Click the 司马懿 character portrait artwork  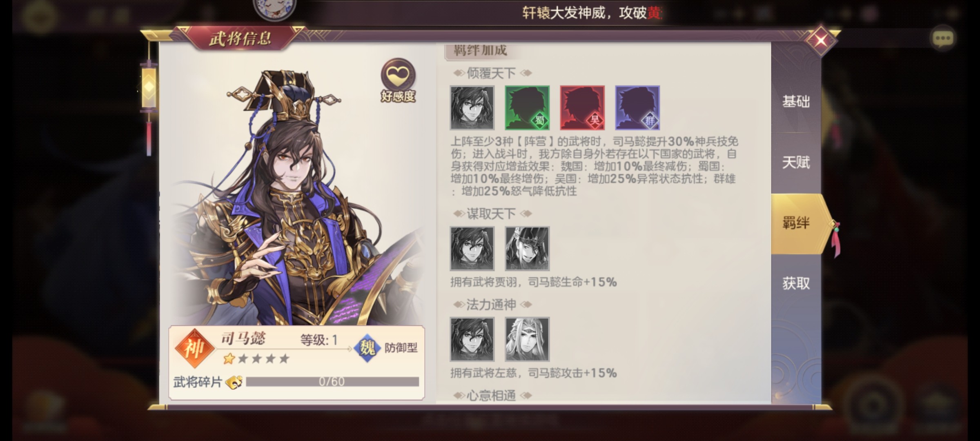pos(294,196)
